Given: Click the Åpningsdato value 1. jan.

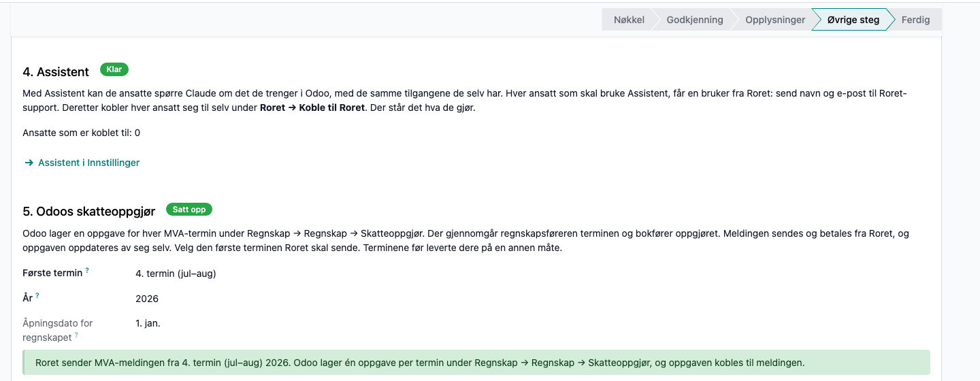Looking at the screenshot, I should coord(148,323).
